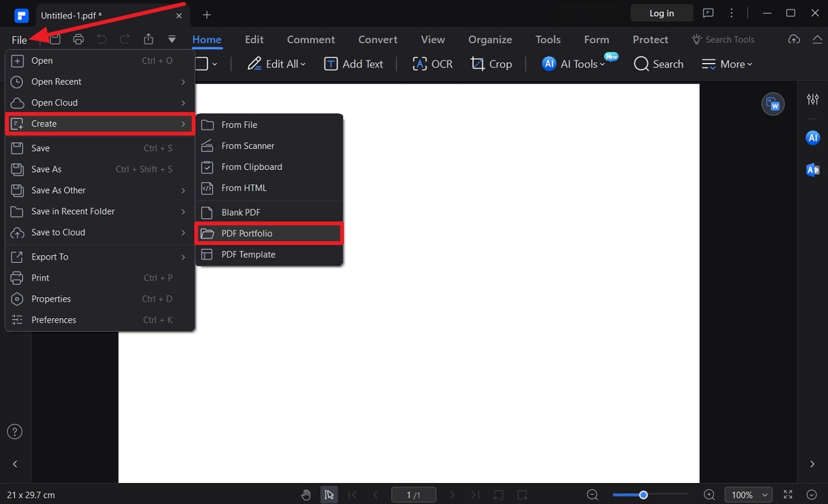Viewport: 828px width, 504px height.
Task: Switch to the Home tab
Action: point(207,39)
